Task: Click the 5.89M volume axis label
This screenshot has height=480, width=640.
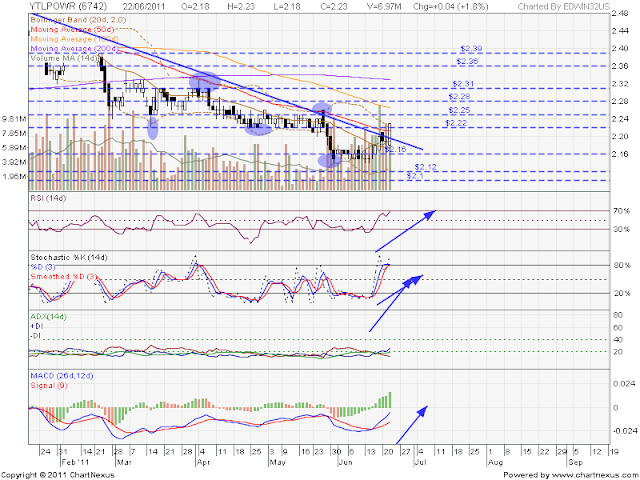Action: coord(14,148)
